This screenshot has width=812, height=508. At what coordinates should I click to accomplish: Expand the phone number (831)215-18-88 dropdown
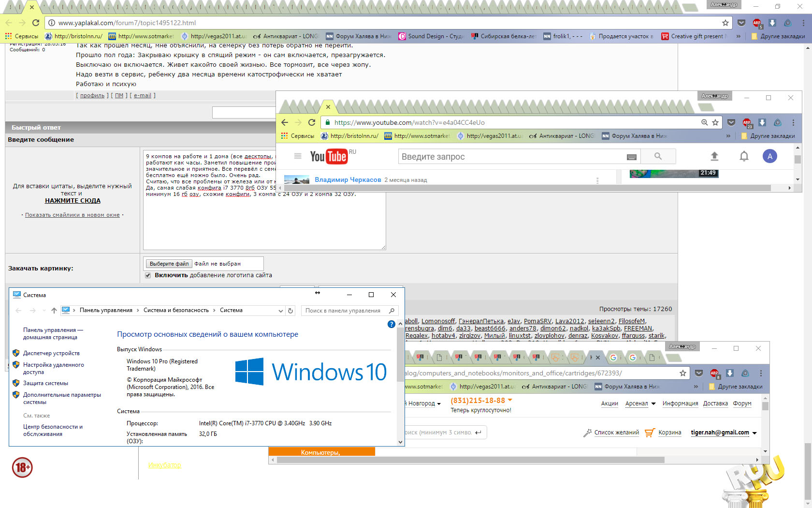(509, 400)
